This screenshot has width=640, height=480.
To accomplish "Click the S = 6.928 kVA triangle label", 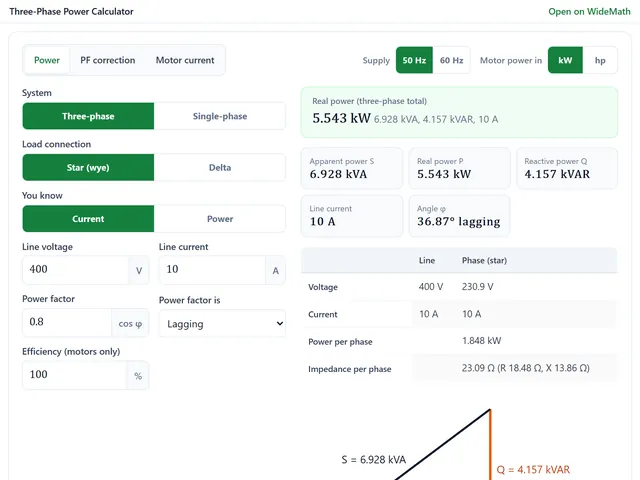I will (x=373, y=460).
